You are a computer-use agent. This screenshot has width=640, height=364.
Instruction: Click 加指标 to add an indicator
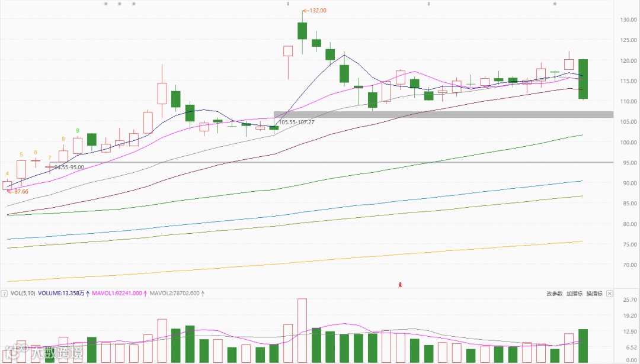tap(574, 294)
